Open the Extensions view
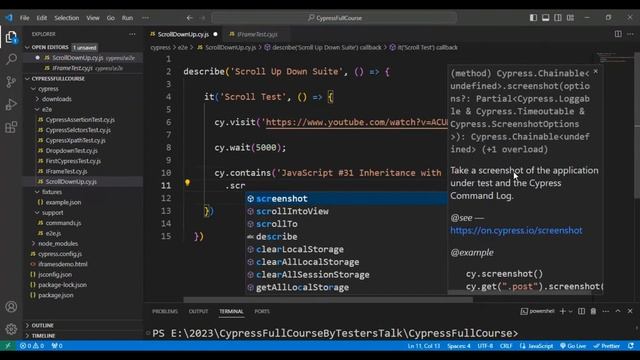This screenshot has width=640, height=360. pyautogui.click(x=11, y=127)
